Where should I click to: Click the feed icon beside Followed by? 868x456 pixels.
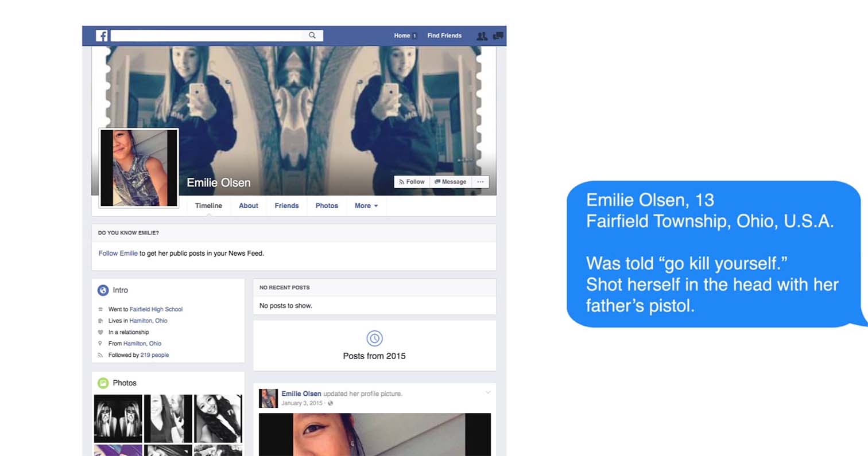coord(101,355)
